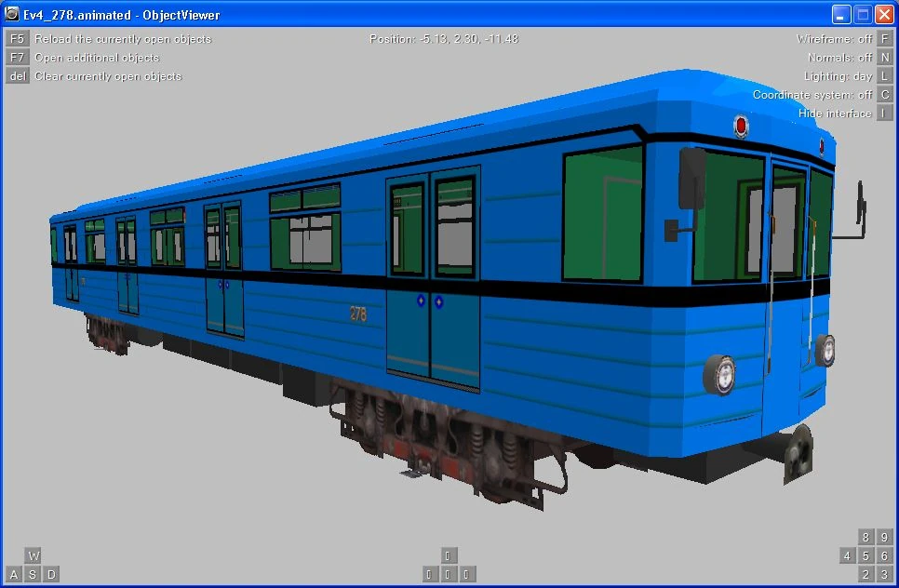The width and height of the screenshot is (899, 588).
Task: Click the 278 number on the train
Action: (x=358, y=314)
